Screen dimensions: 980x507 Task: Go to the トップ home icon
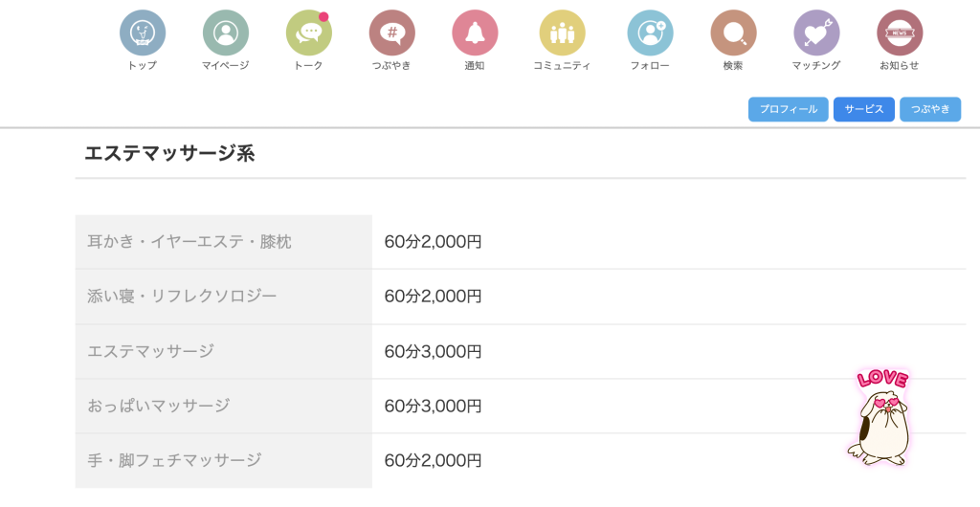pos(143,33)
